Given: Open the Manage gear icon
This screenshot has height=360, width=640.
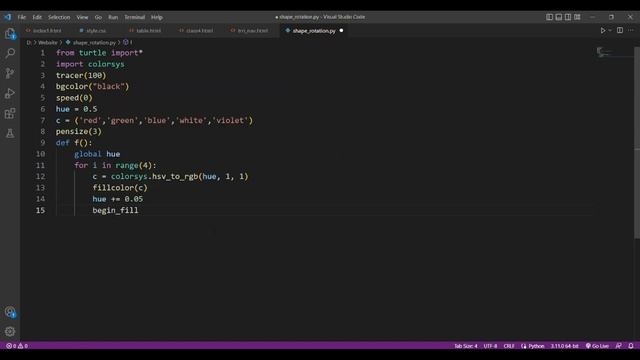Looking at the screenshot, I should [x=10, y=331].
